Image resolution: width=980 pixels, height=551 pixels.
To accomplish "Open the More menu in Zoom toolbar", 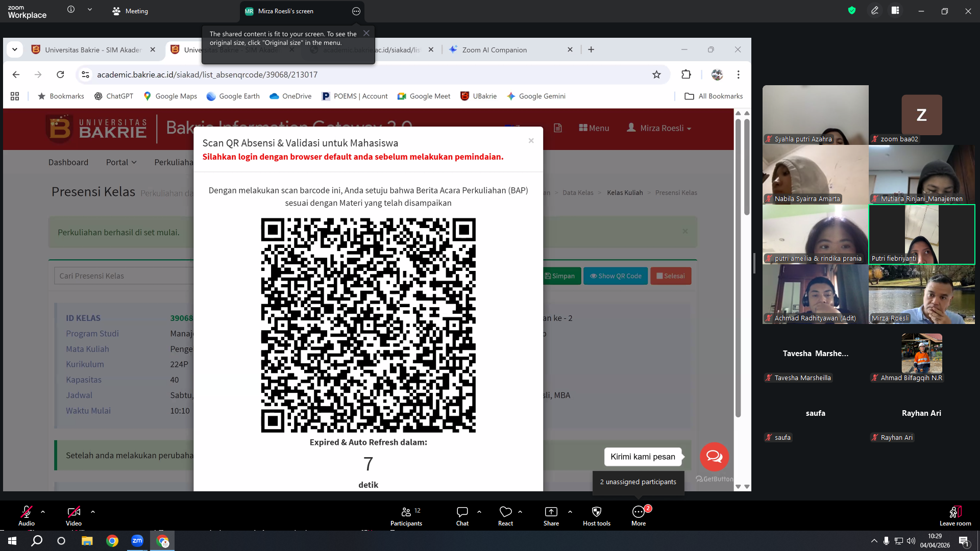I will click(639, 516).
